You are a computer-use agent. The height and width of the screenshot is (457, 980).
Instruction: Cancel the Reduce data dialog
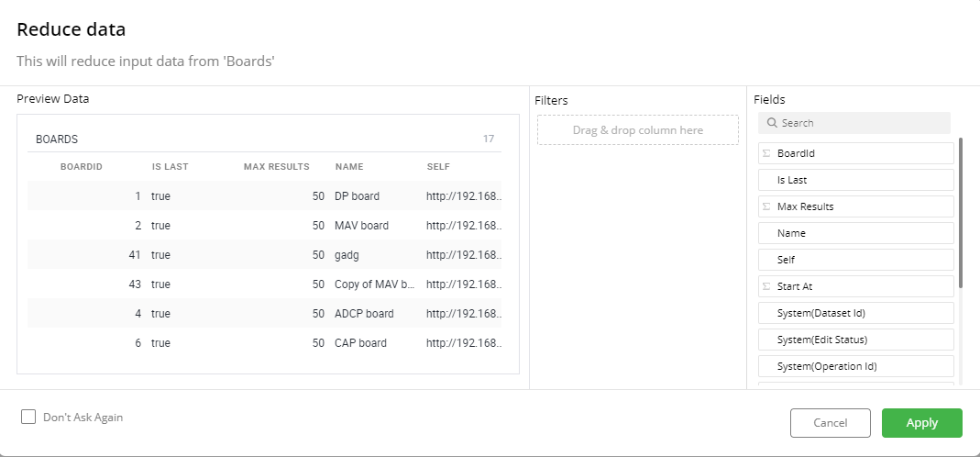click(830, 422)
